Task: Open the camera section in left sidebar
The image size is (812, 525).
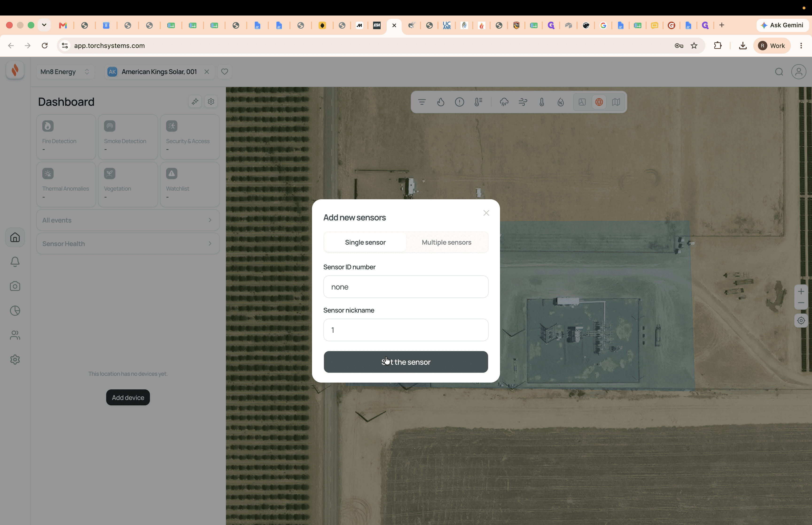Action: point(15,286)
